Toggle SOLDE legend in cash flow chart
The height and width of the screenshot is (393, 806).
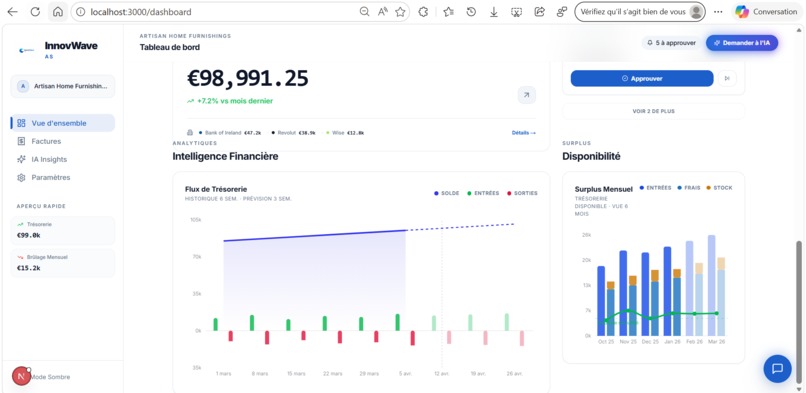click(447, 193)
